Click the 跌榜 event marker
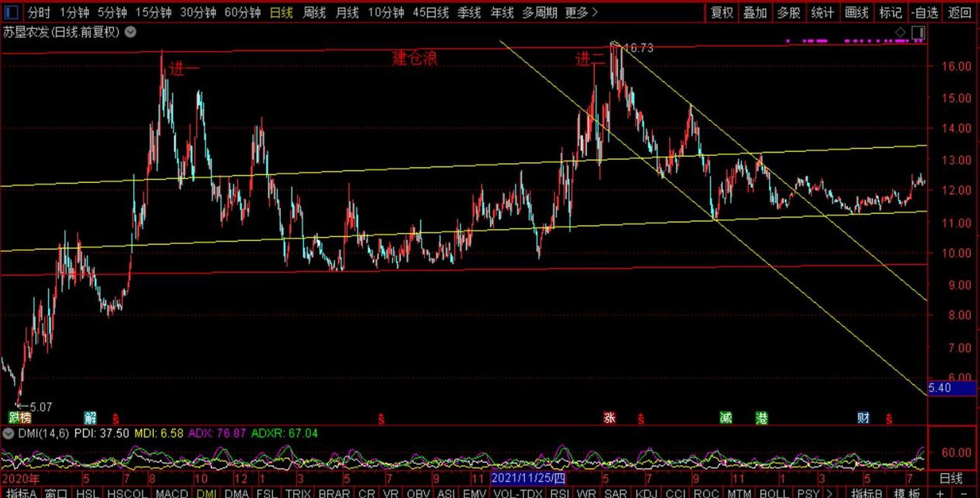 click(x=20, y=418)
